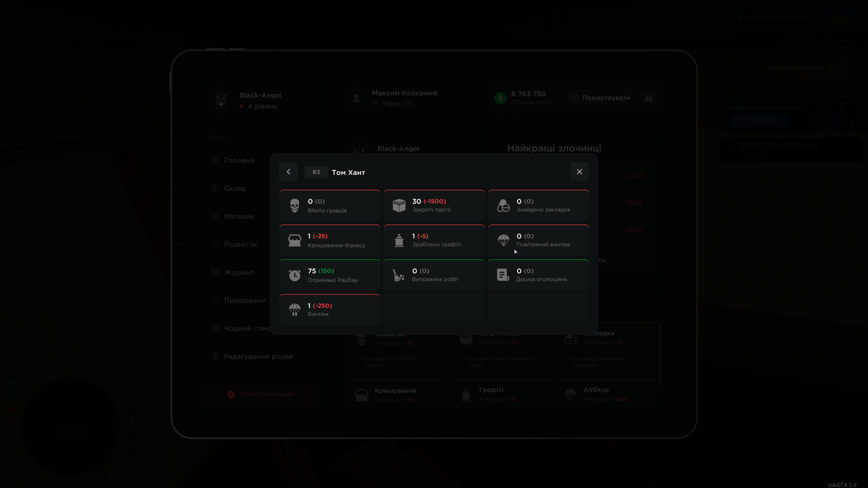This screenshot has width=868, height=488.
Task: Click the lock icon next to Пожертвувати
Action: pyautogui.click(x=649, y=98)
